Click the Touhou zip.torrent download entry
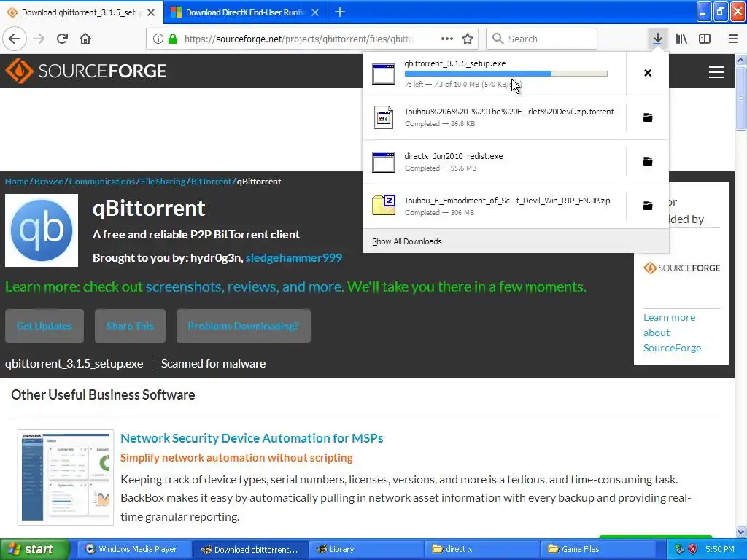Screen dimensions: 747x560 point(494,117)
